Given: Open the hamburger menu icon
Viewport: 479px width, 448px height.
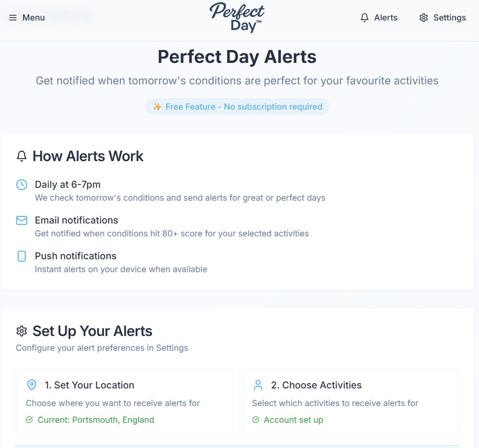Looking at the screenshot, I should click(13, 18).
